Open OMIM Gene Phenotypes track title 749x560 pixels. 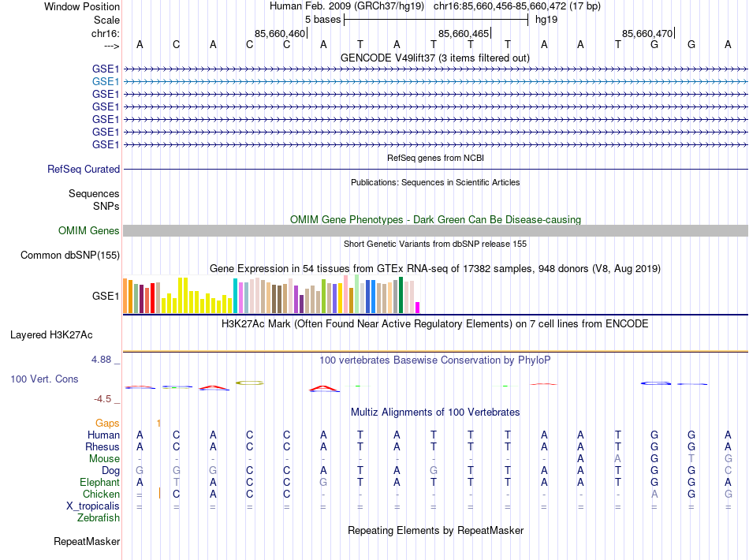tap(436, 219)
